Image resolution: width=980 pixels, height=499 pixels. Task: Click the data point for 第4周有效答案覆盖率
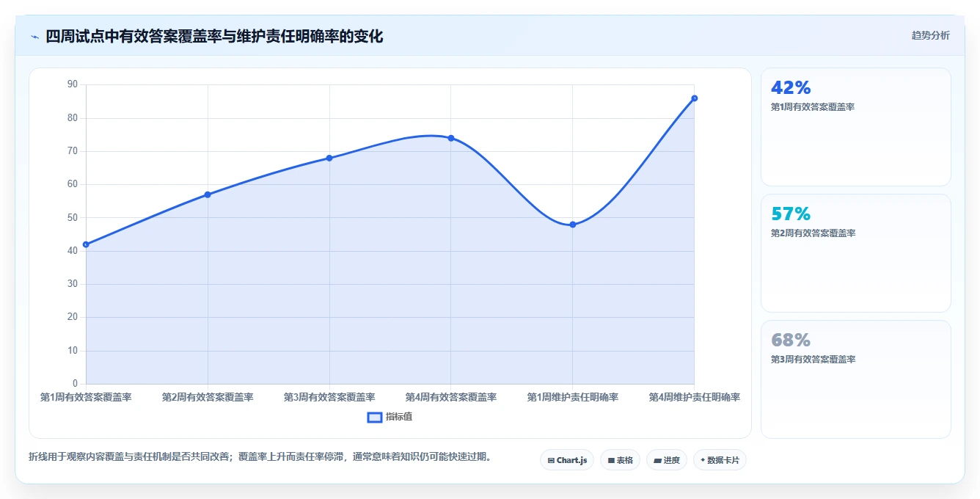tap(451, 138)
